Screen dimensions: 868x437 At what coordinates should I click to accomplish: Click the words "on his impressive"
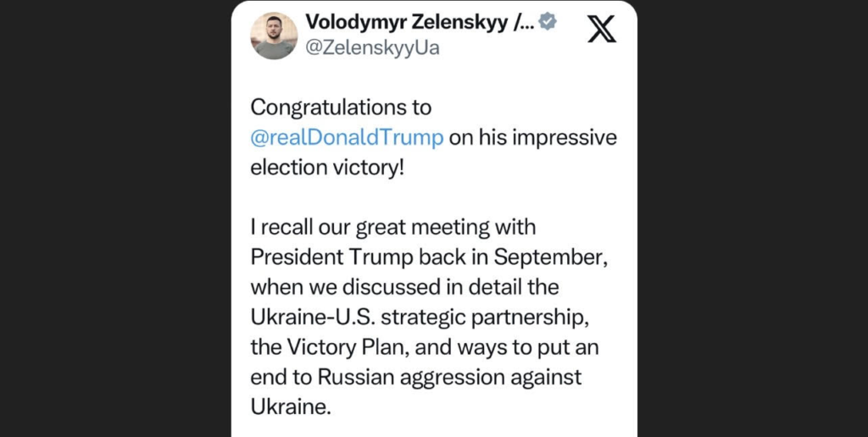tap(533, 138)
